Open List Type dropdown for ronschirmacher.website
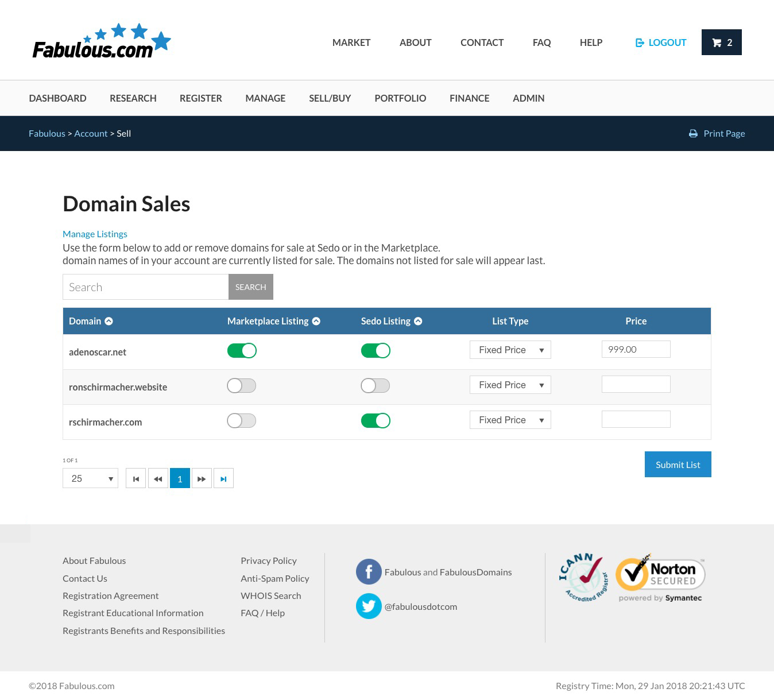This screenshot has height=700, width=774. (x=510, y=385)
